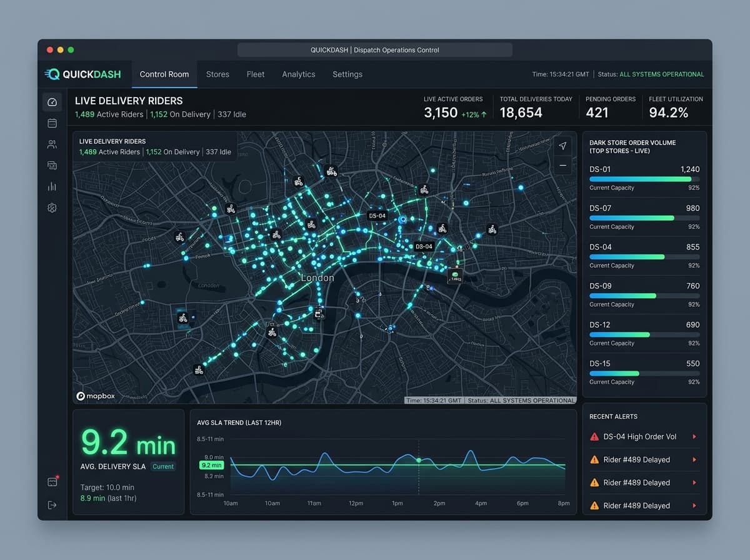Click the DS-04 capacity progress bar
Screen dimensions: 750x560
click(x=644, y=256)
